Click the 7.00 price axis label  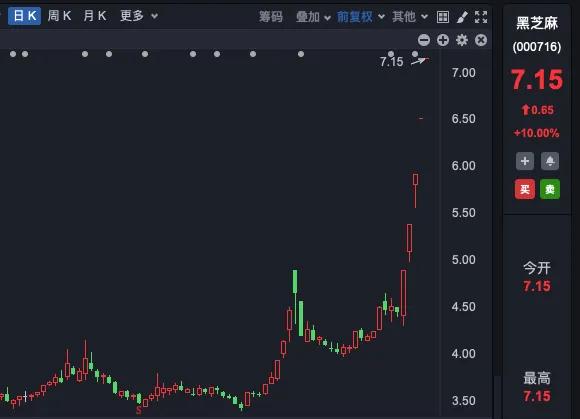pyautogui.click(x=463, y=73)
